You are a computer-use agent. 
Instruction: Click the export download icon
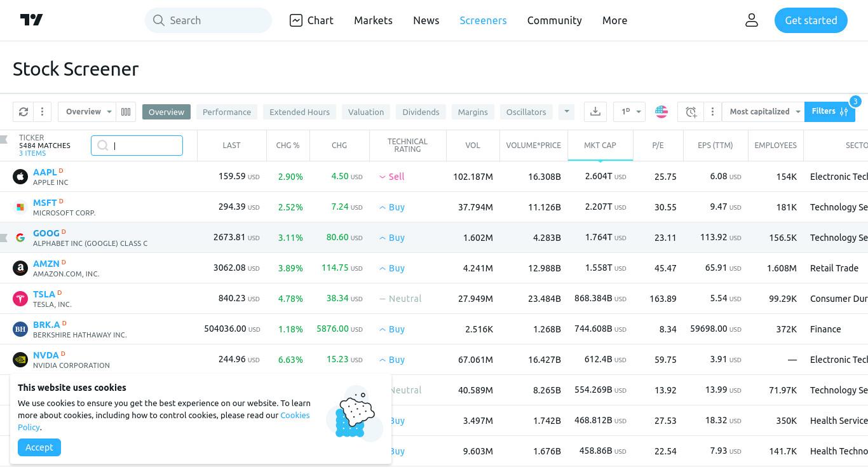pos(595,112)
